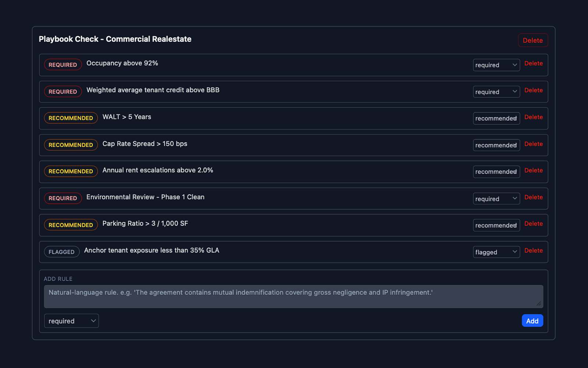Click RECOMMENDED badge on WALT rule
The image size is (588, 368).
coord(71,118)
